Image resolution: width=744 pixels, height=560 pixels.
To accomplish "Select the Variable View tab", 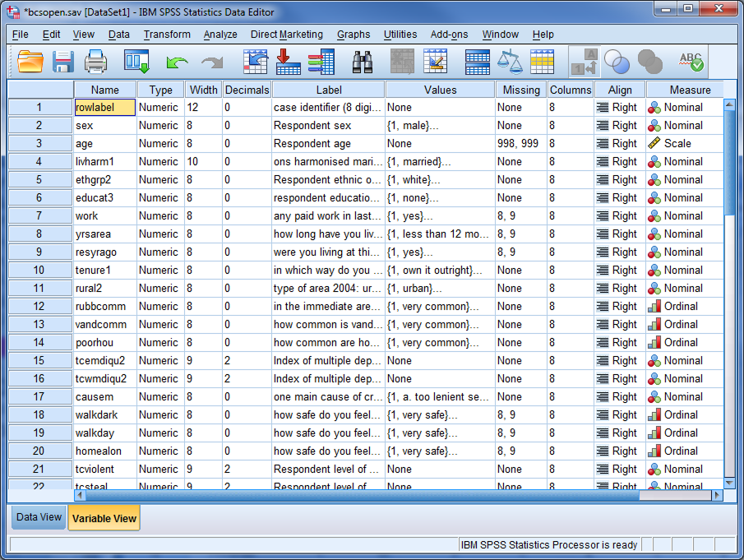I will (104, 518).
